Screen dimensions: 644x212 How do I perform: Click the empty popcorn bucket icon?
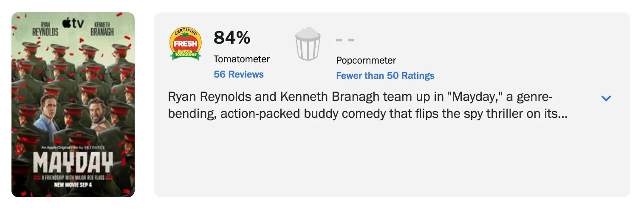(x=308, y=43)
